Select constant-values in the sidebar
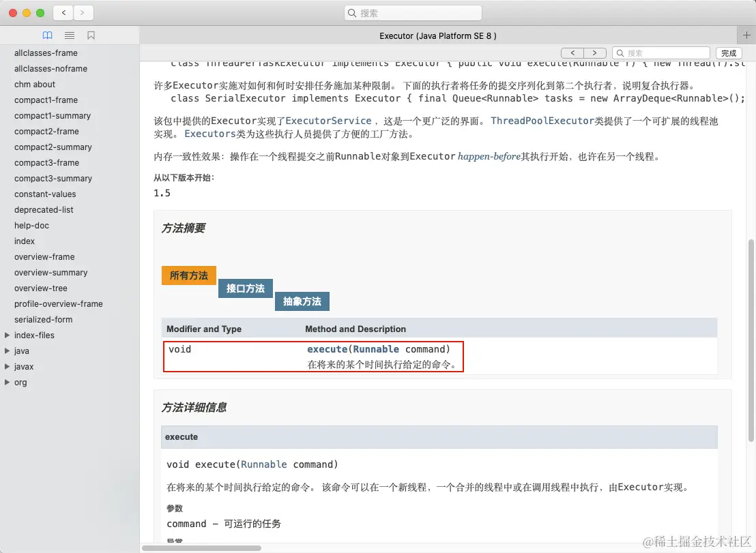The width and height of the screenshot is (756, 553). pos(45,194)
